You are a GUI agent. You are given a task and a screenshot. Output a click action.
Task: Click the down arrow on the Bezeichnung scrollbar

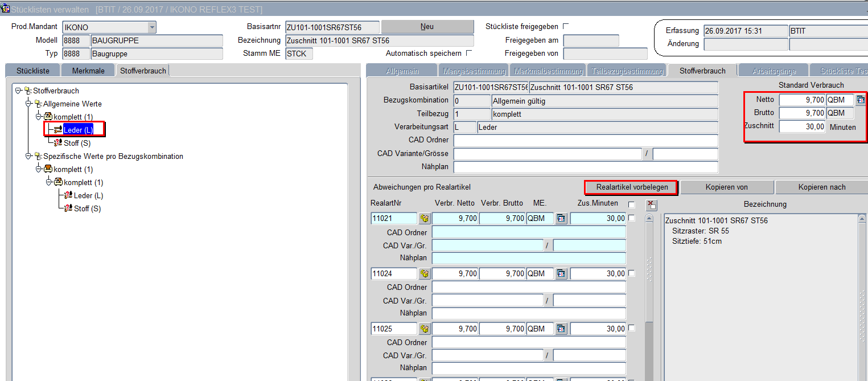[862, 377]
